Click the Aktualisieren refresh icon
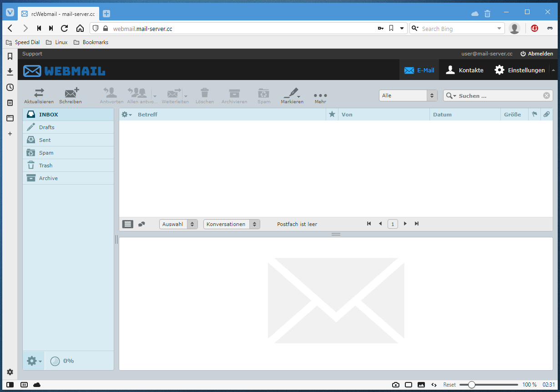560x392 pixels. [x=39, y=93]
